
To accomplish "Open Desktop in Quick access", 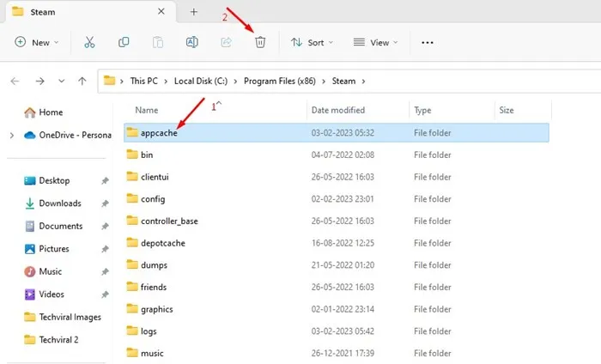I will (x=46, y=180).
